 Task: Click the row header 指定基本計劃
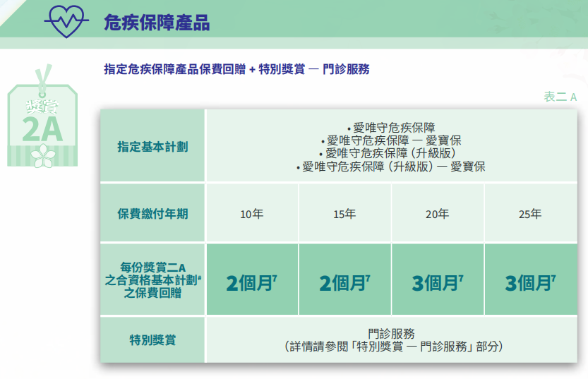[152, 147]
